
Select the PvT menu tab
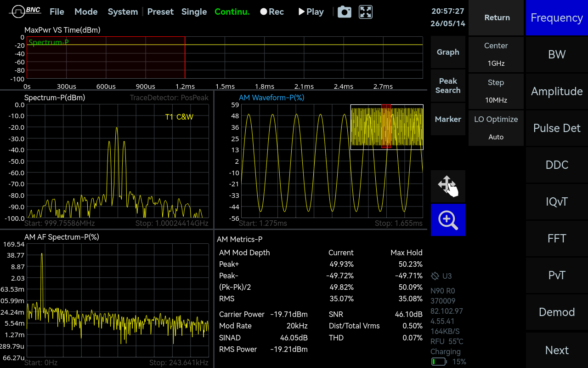click(x=557, y=275)
